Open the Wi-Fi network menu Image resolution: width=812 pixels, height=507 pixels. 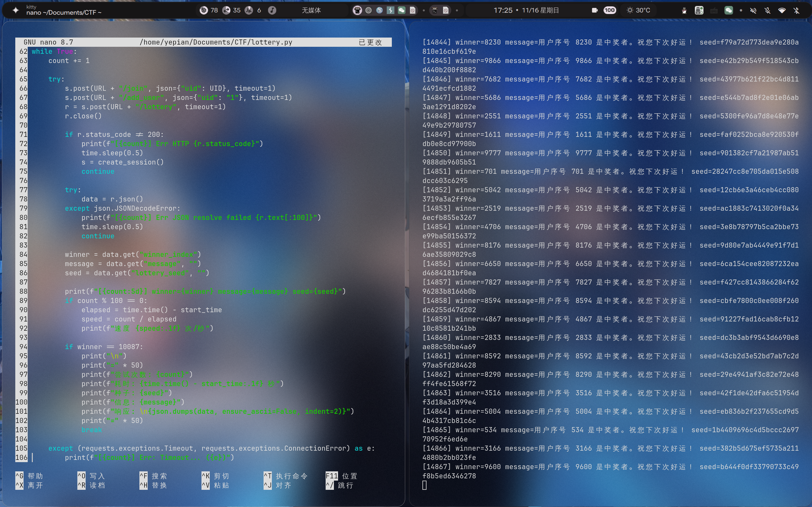coord(782,11)
